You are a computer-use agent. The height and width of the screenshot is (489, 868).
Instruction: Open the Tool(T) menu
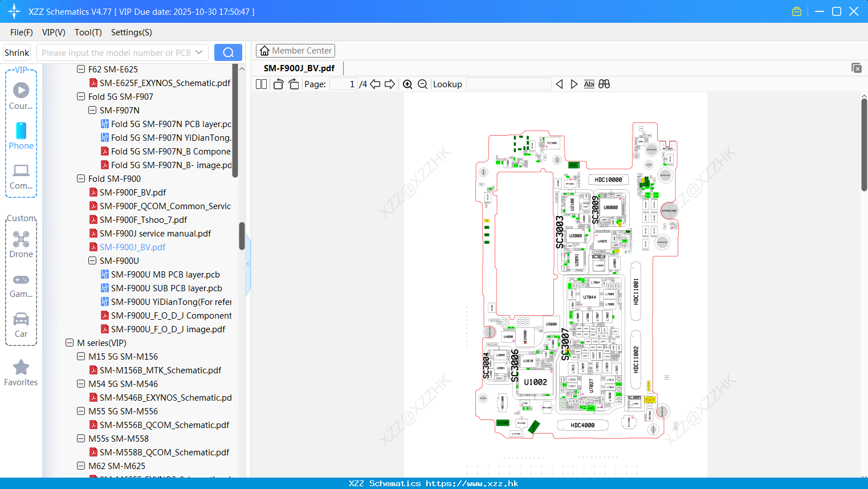pos(88,32)
